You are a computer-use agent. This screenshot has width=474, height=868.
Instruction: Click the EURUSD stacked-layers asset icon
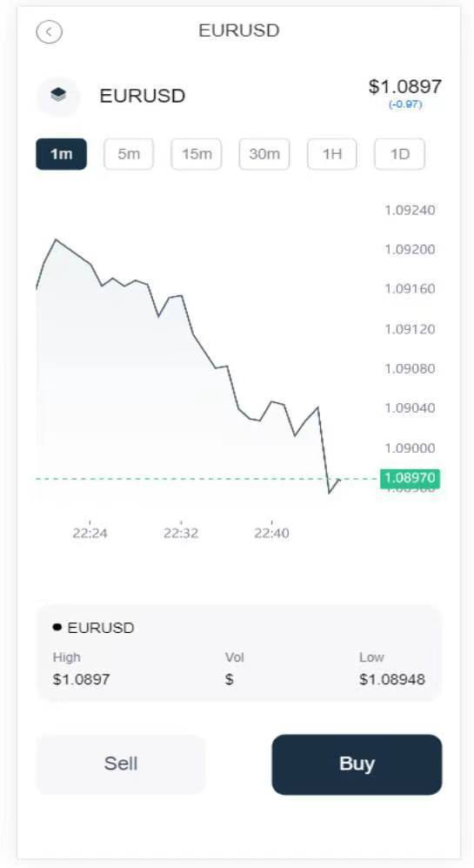[x=58, y=96]
